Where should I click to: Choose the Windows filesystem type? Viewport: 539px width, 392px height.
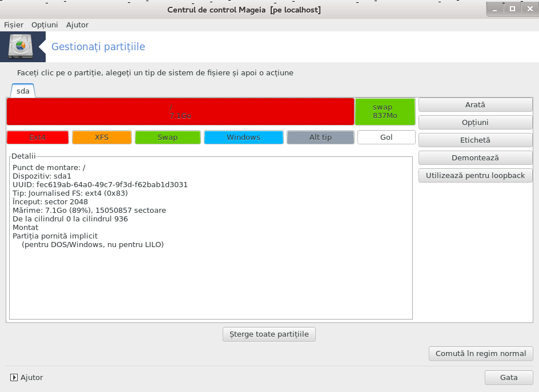click(243, 138)
